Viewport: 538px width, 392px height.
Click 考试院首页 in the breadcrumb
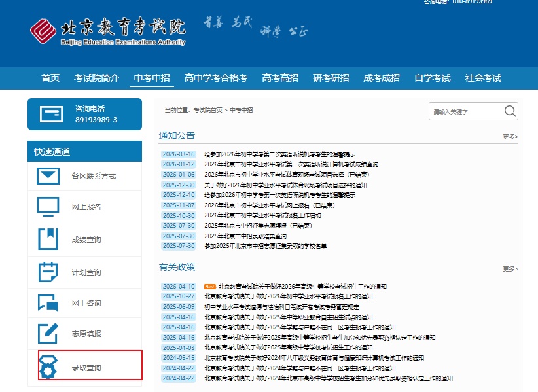207,110
